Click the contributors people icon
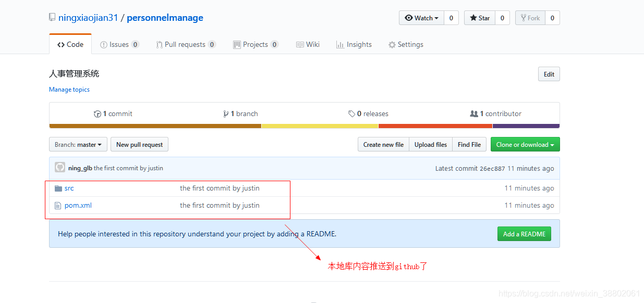644x303 pixels. [x=474, y=113]
